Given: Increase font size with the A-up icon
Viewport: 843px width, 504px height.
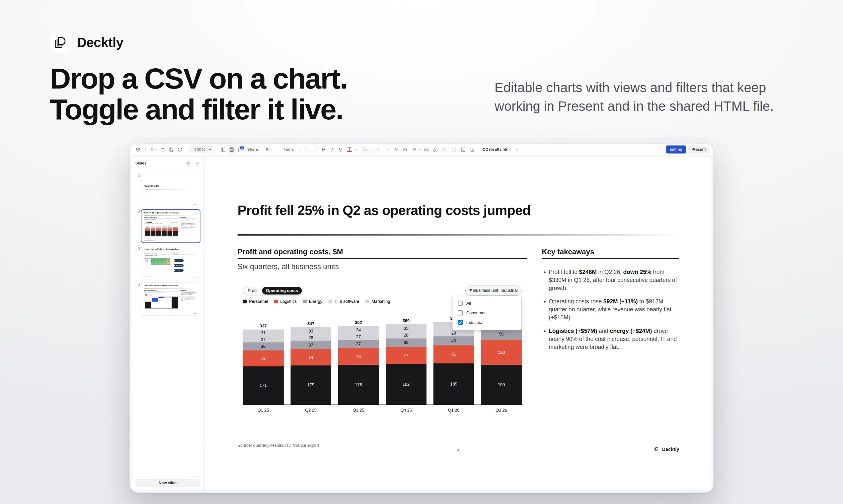Looking at the screenshot, I should click(396, 150).
